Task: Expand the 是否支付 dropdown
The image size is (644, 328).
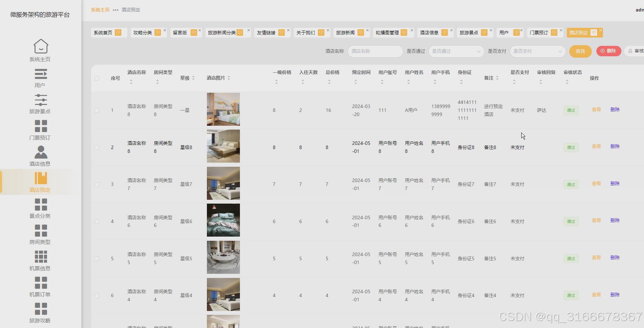Action: point(537,51)
